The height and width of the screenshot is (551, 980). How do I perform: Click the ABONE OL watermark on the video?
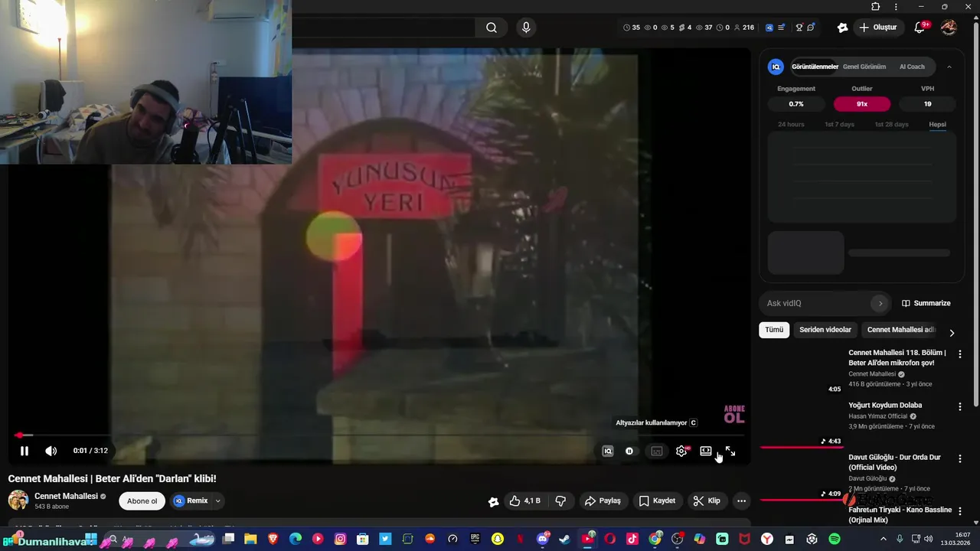click(x=733, y=414)
